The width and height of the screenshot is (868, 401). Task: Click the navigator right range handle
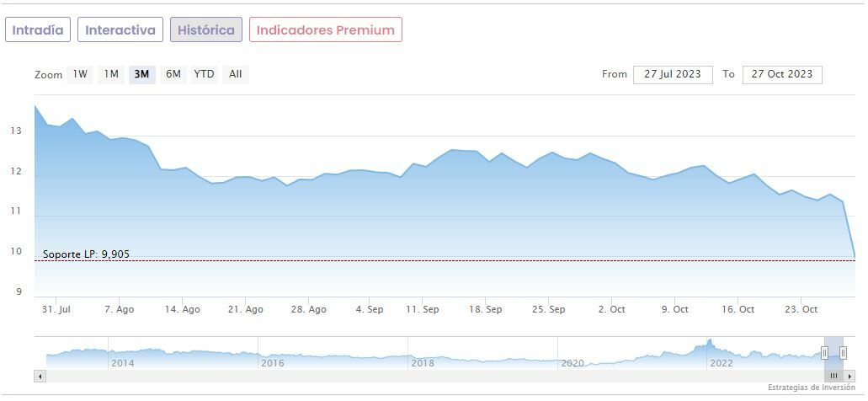click(x=843, y=353)
